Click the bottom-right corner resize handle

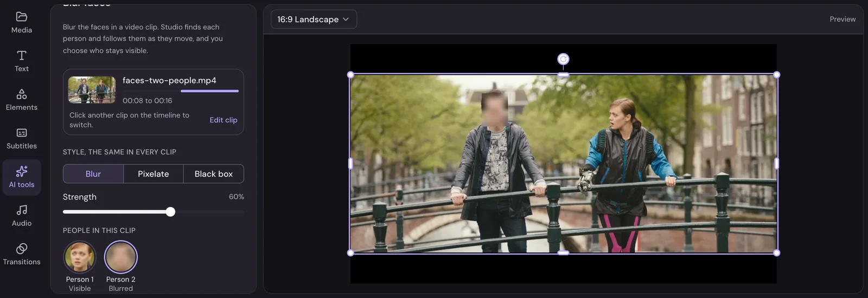776,253
